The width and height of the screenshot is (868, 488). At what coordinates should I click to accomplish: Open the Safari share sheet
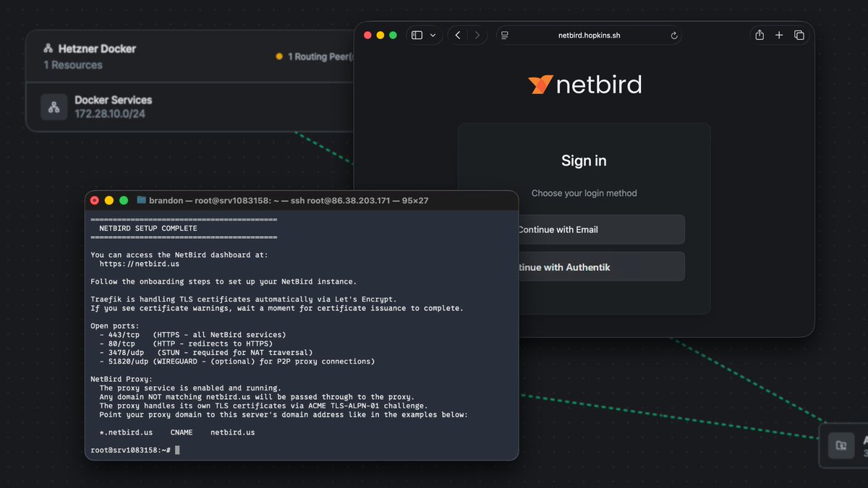point(758,34)
